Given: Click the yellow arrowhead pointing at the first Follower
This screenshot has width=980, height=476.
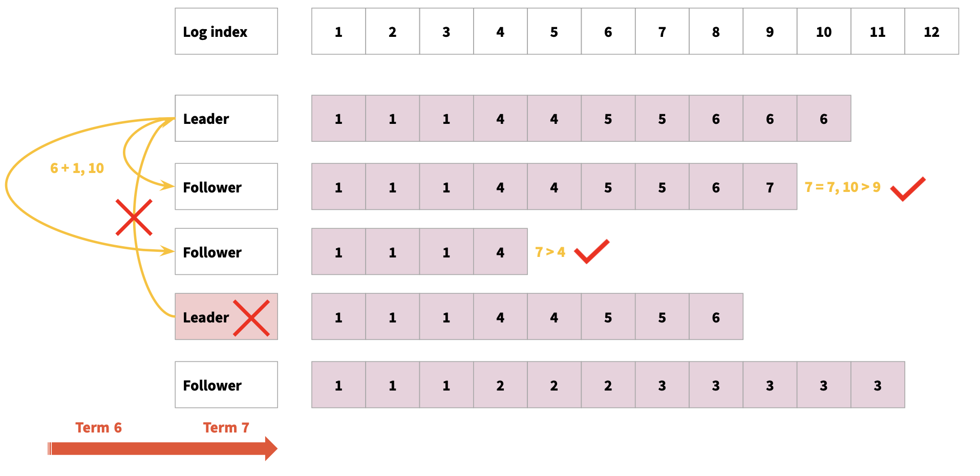Looking at the screenshot, I should (168, 185).
